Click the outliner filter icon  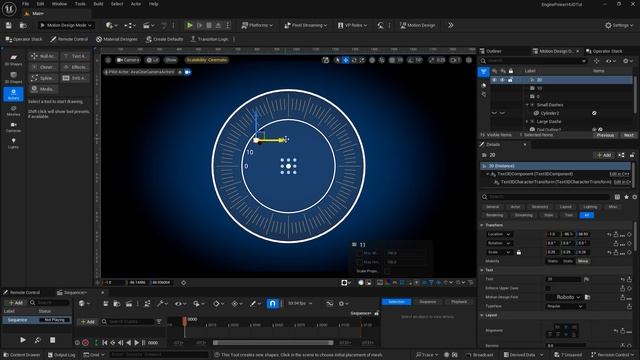point(484,72)
